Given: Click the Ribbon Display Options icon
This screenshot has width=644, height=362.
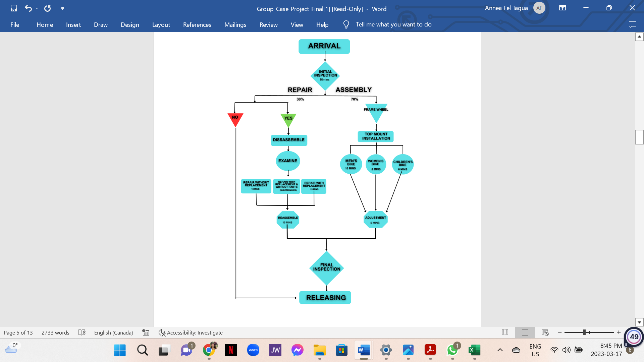Looking at the screenshot, I should (x=562, y=8).
